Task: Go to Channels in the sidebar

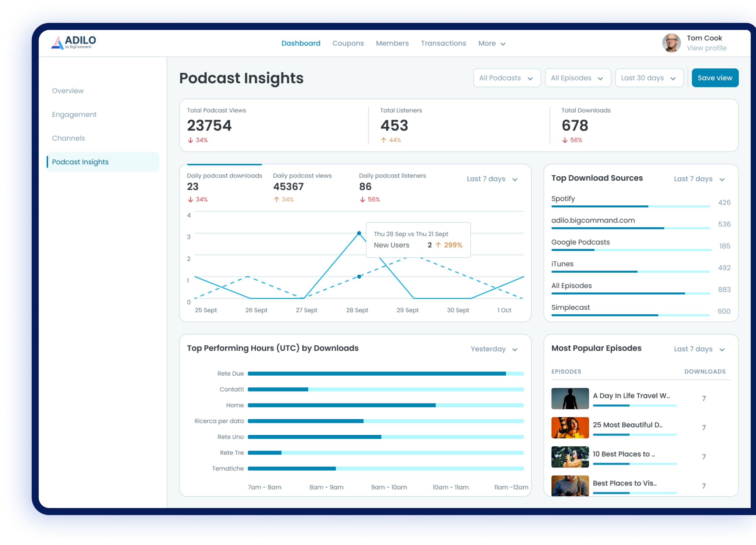Action: (68, 138)
